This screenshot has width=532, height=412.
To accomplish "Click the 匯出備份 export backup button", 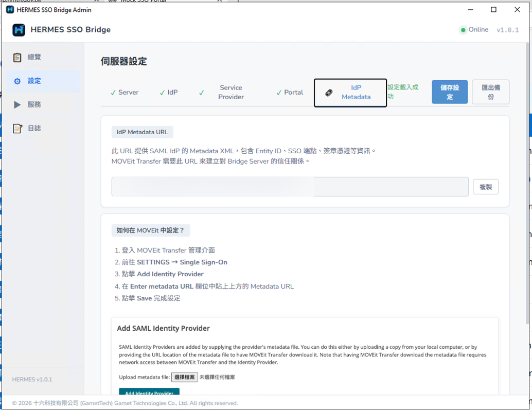I will [x=491, y=92].
